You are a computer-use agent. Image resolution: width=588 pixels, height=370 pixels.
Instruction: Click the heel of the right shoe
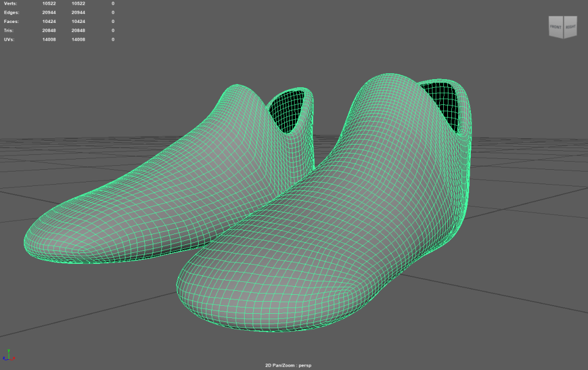click(468, 189)
